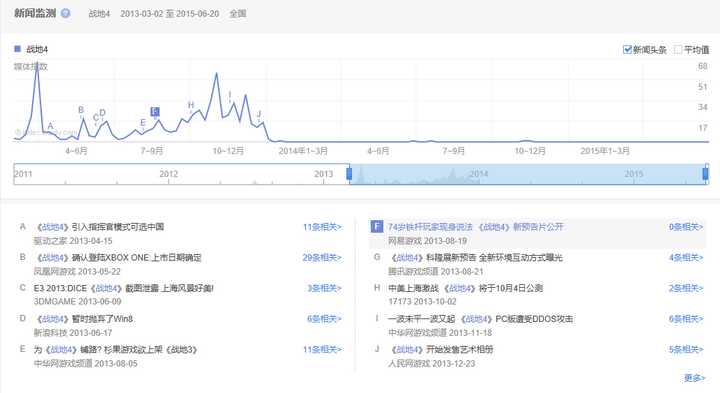Click source and date 人民网游戏 2013-12-23
Screen dimensions: 720x393
coord(432,363)
